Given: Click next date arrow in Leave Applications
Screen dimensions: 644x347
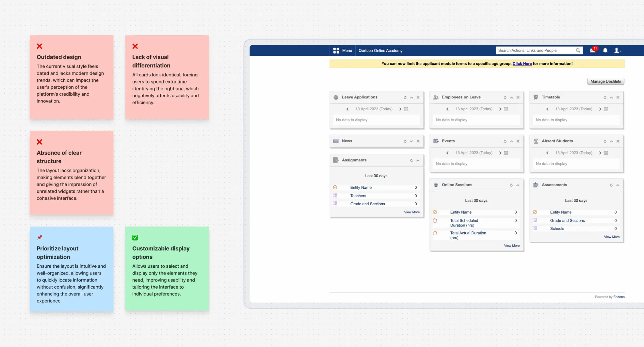Looking at the screenshot, I should [400, 109].
